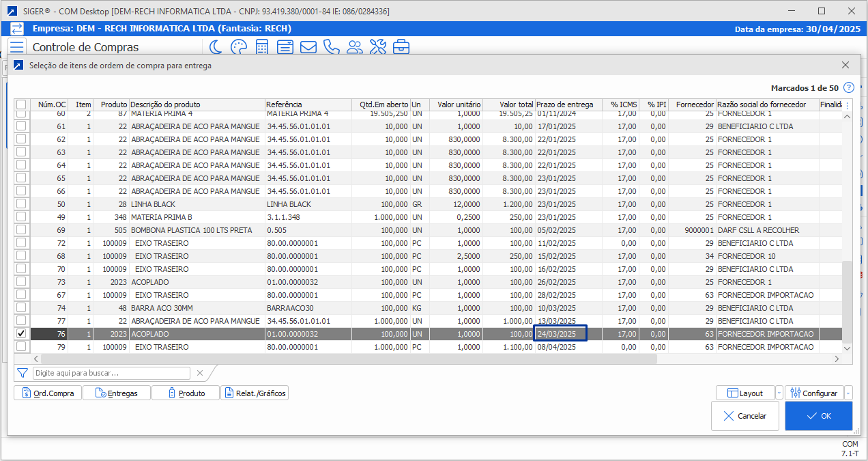Click the 'Digite aqui para buscar' search field
Screen dimensions: 868x461
111,373
